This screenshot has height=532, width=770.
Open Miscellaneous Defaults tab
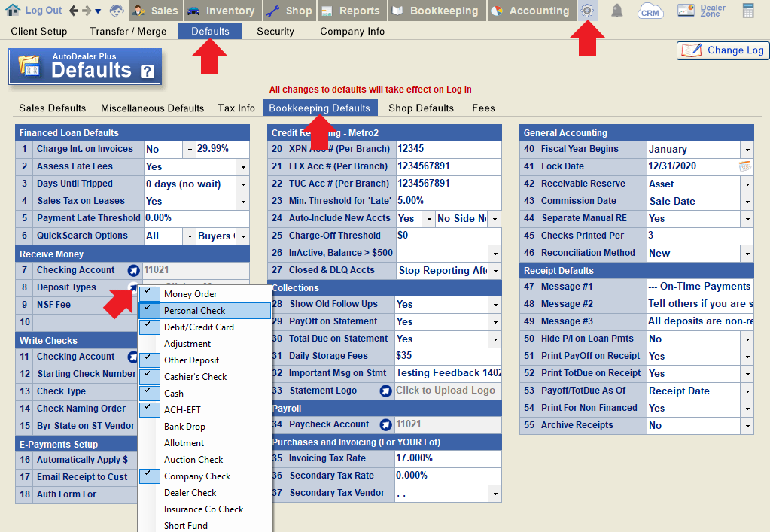(152, 108)
